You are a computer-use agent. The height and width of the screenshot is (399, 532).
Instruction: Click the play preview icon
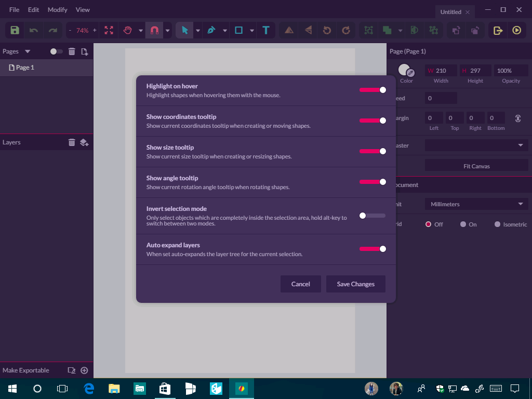(517, 30)
